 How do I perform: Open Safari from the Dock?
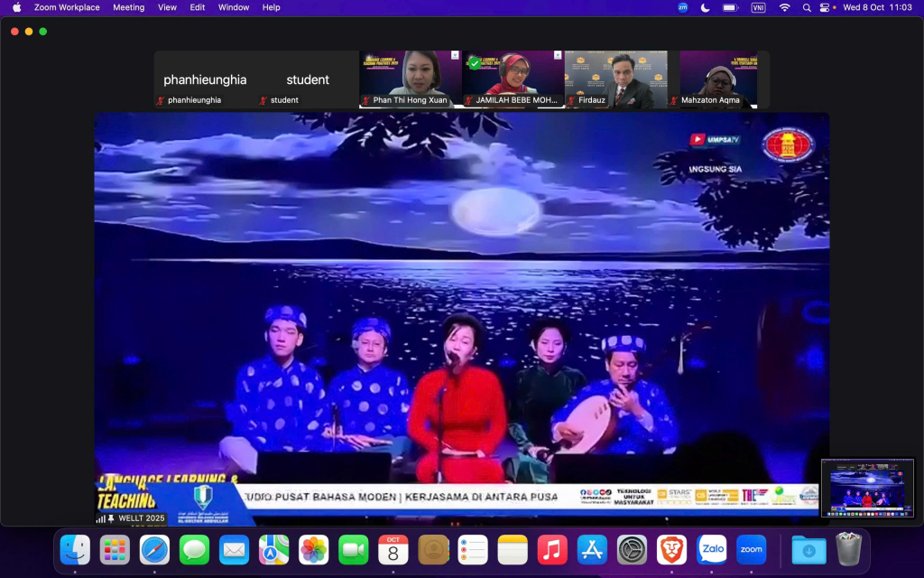(x=154, y=550)
